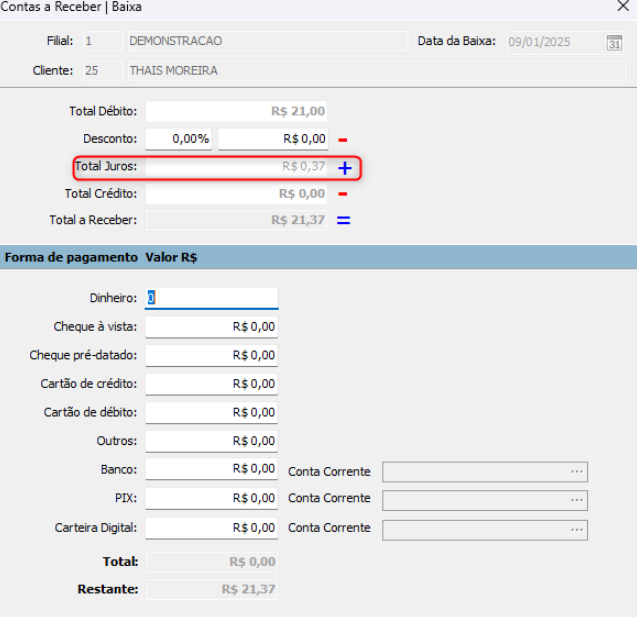Viewport: 637px width, 617px height.
Task: Click the Cartão de crédito value field
Action: pos(212,383)
